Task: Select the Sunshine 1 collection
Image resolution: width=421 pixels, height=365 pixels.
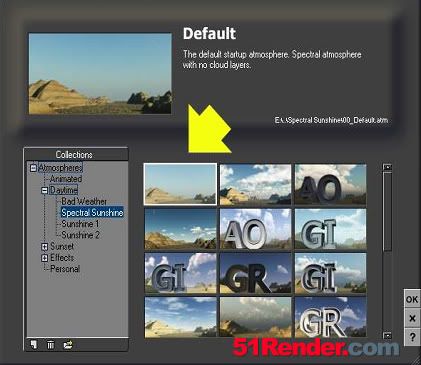Action: tap(80, 224)
